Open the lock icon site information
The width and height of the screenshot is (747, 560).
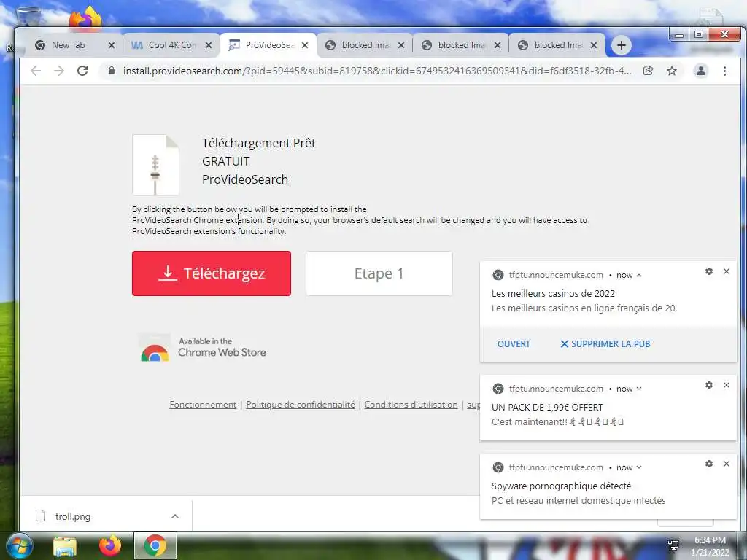112,71
